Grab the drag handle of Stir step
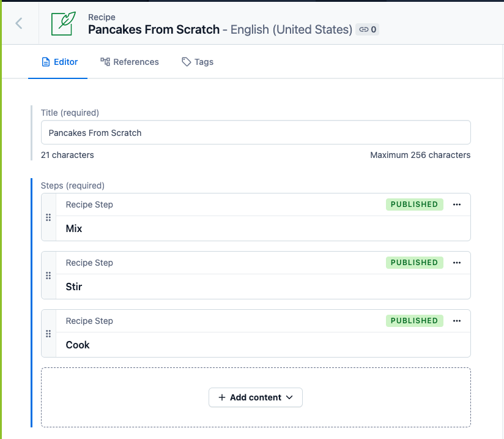Screen dimensions: 504x439 [x=48, y=276]
